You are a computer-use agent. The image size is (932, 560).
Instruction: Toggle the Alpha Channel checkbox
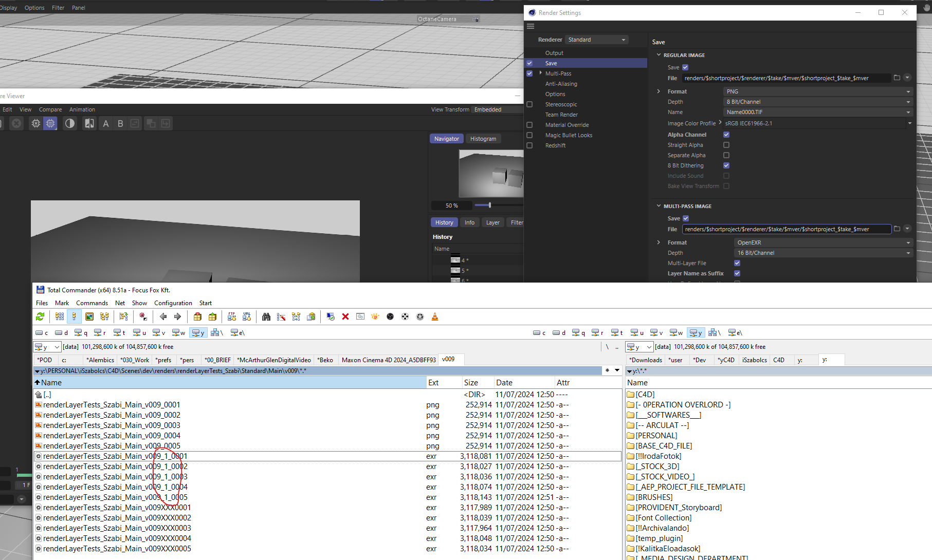point(726,135)
